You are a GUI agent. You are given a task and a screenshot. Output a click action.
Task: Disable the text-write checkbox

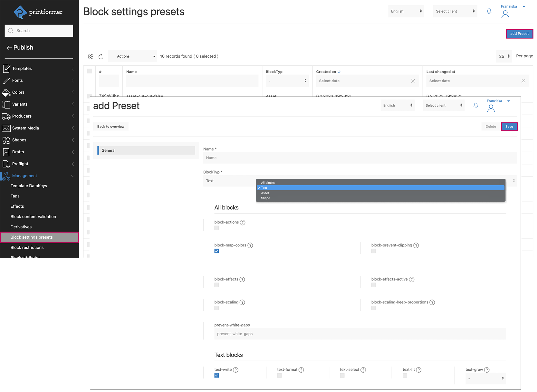[216, 376]
